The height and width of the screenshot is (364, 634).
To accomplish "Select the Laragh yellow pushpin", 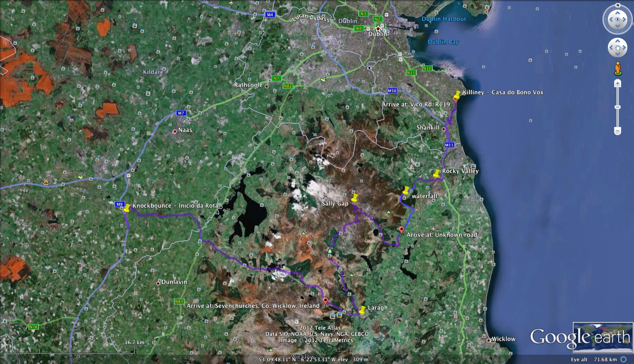I will click(363, 310).
